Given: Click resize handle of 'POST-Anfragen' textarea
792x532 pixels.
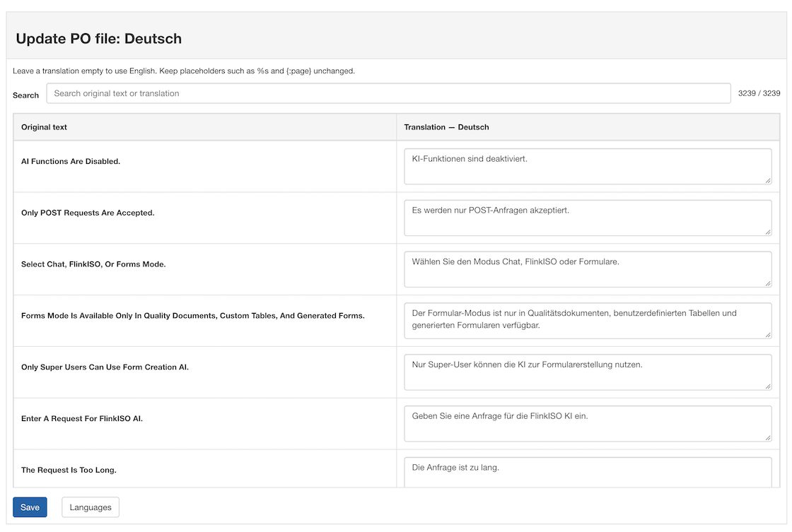Looking at the screenshot, I should 768,232.
